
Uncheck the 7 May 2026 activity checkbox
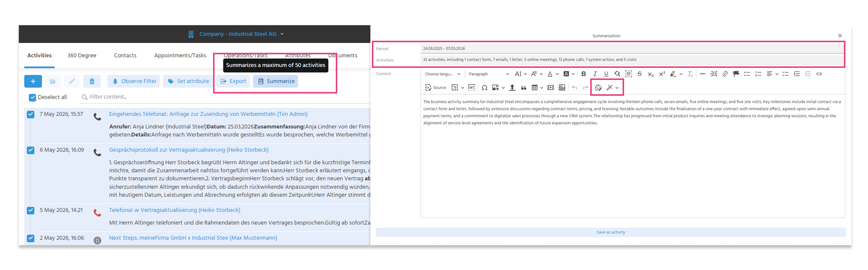tap(31, 114)
